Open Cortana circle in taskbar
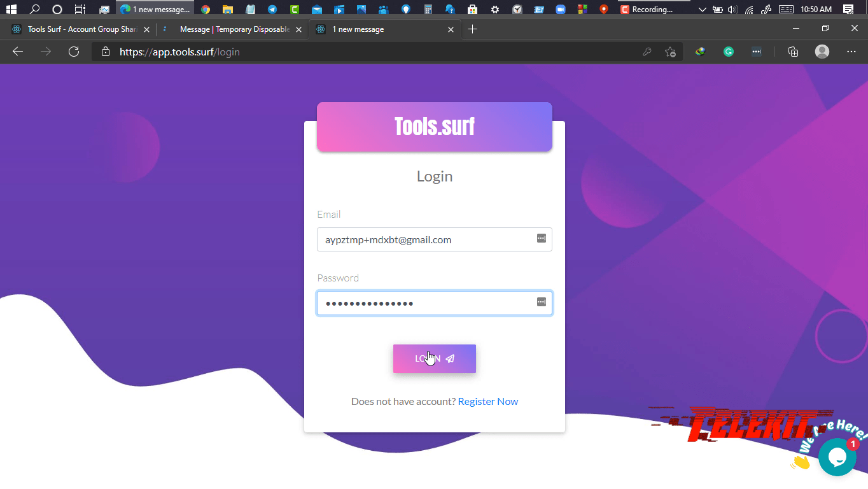The height and width of the screenshot is (489, 868). [x=57, y=10]
